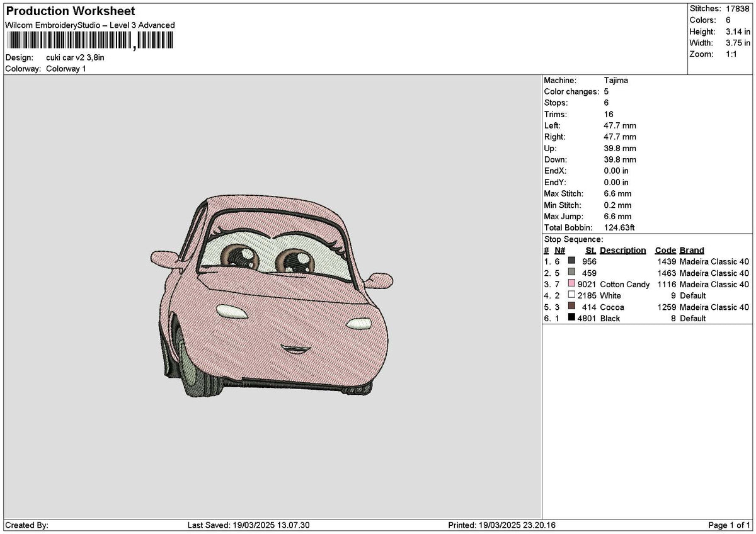The height and width of the screenshot is (534, 756).
Task: Click the dark gray swatch in stop 1
Action: [571, 261]
